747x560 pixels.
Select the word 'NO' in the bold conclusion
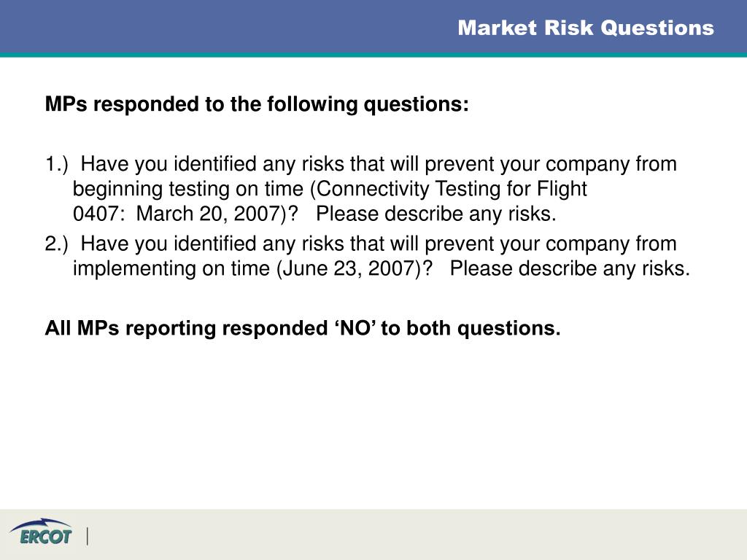coord(356,328)
